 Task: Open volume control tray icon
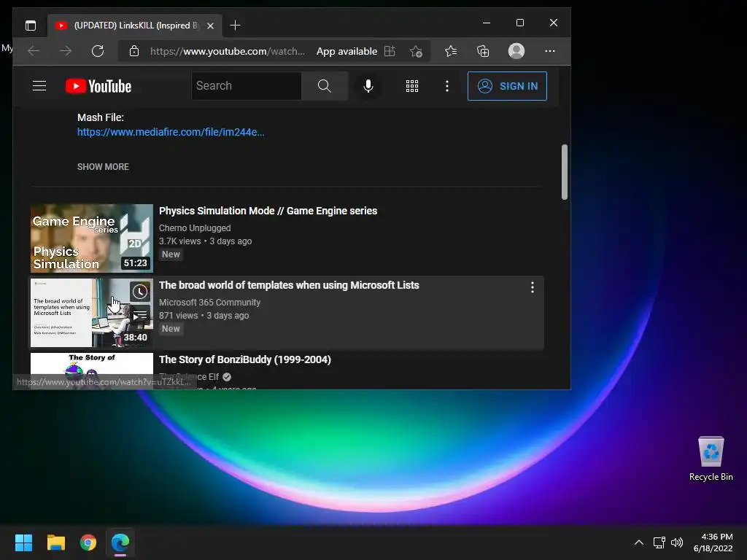(x=676, y=542)
